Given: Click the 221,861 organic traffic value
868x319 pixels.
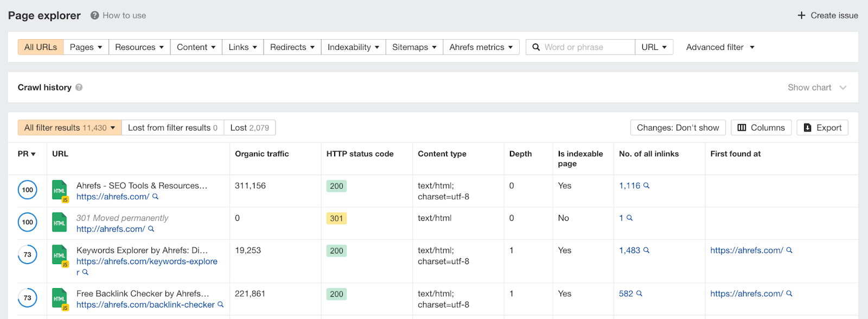Looking at the screenshot, I should tap(250, 294).
